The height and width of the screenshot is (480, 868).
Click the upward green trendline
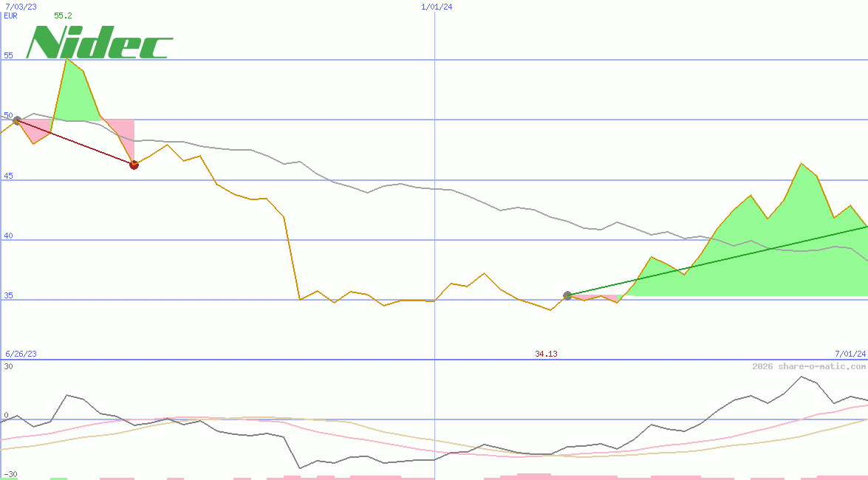coord(717,261)
